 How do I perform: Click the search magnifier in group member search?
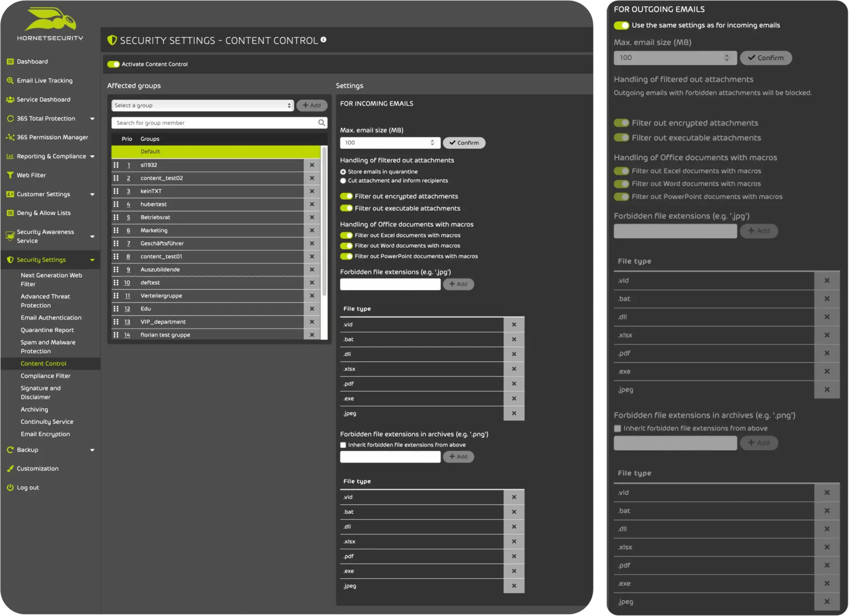(x=321, y=122)
